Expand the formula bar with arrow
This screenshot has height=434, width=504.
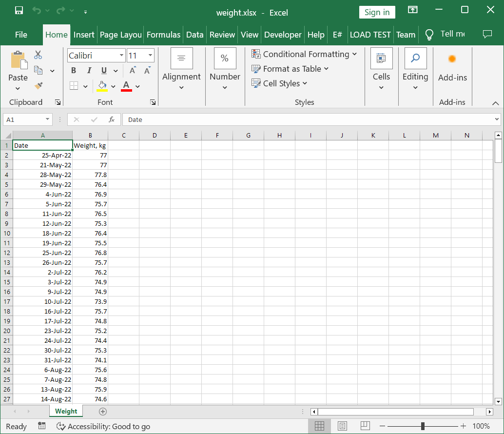(x=497, y=119)
